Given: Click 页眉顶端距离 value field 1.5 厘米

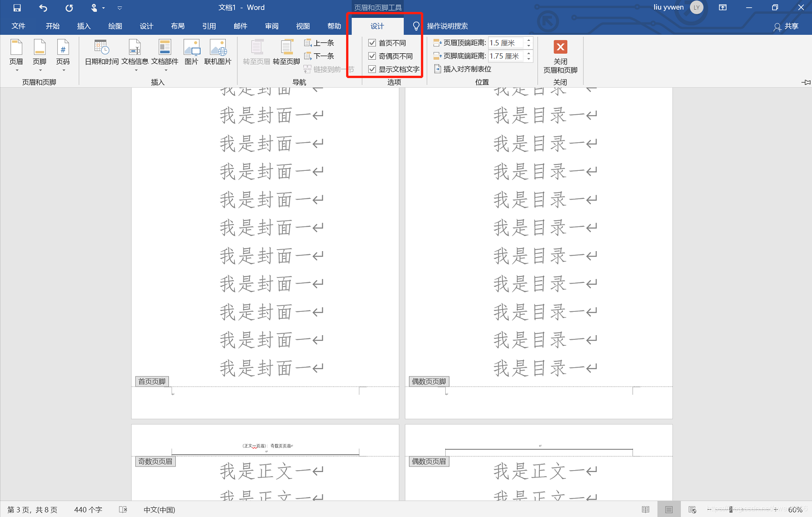Looking at the screenshot, I should (x=506, y=43).
